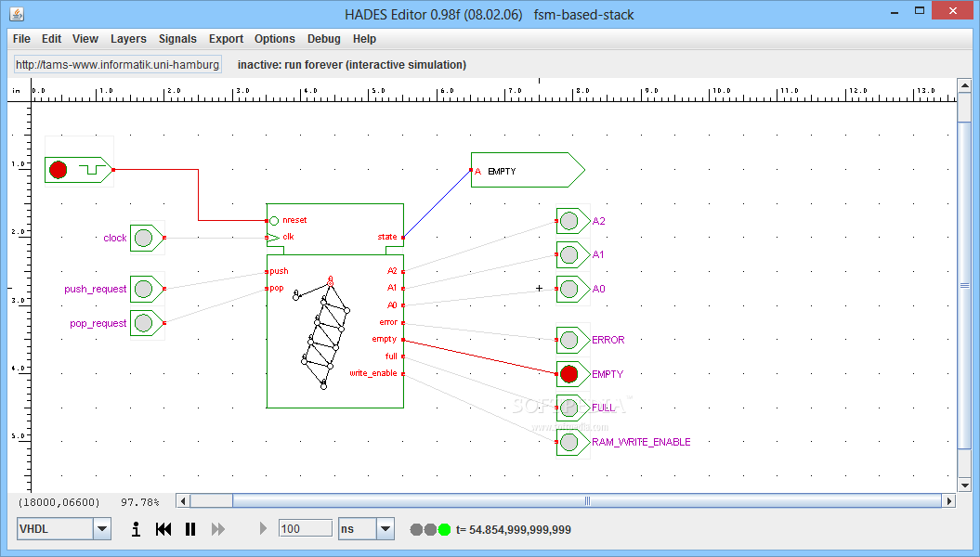Rewind the simulation to start
Viewport: 980px width, 557px height.
163,529
